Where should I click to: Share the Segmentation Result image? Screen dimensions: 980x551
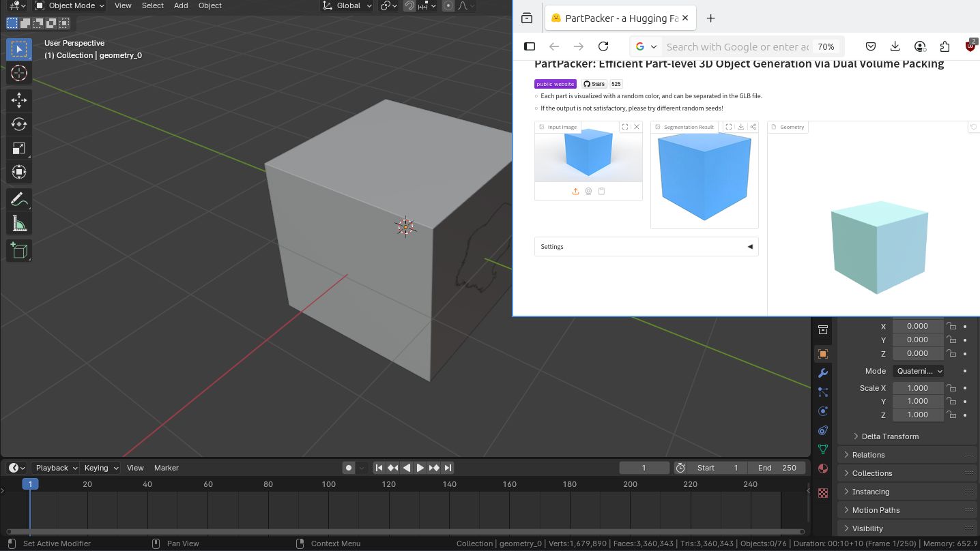[753, 127]
